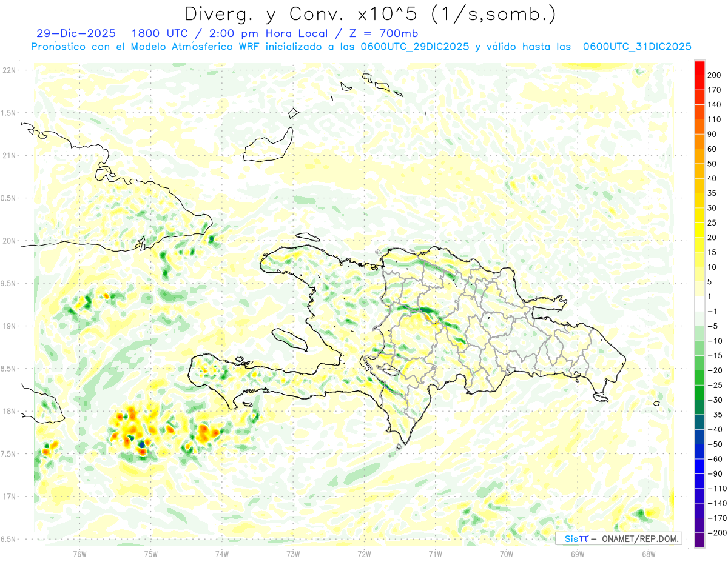
Task: Click the colorbar label "170"
Action: tap(714, 90)
